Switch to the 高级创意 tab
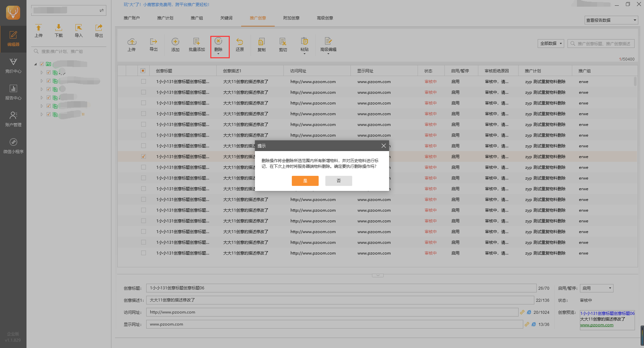 [325, 18]
